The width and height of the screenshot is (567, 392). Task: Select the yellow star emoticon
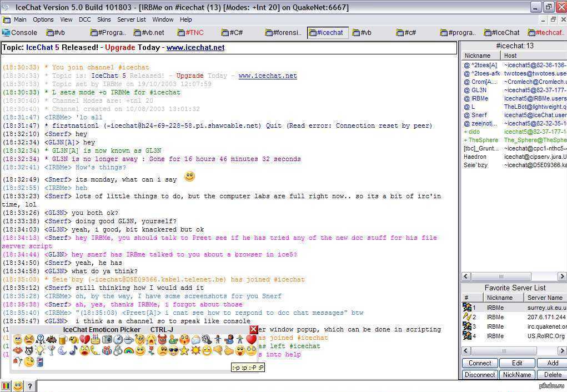184,350
